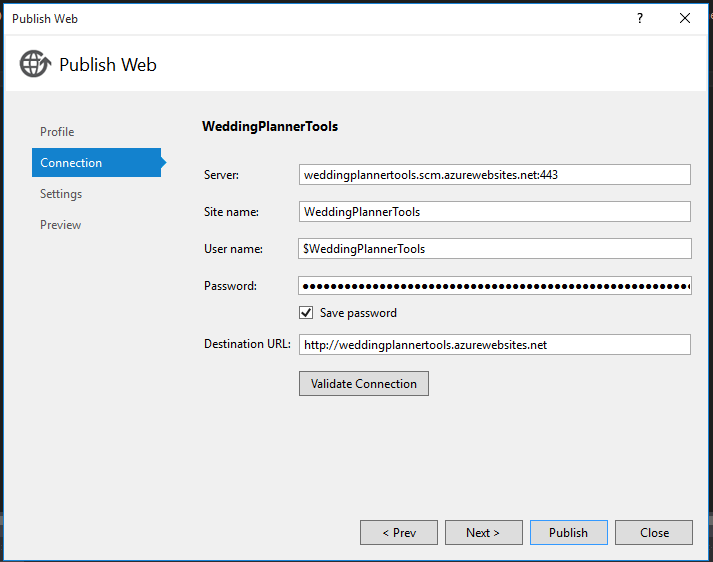Go back with the Prev button
Viewport: 713px width, 562px height.
tap(399, 533)
